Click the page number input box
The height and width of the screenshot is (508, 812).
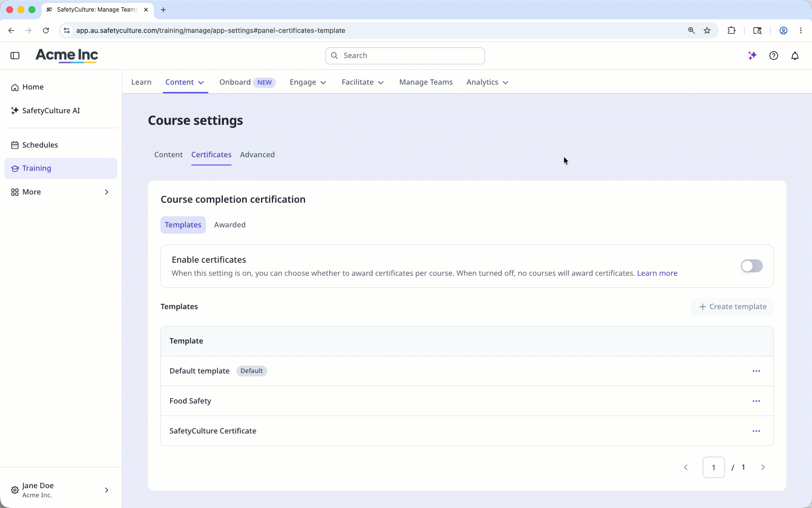[713, 467]
